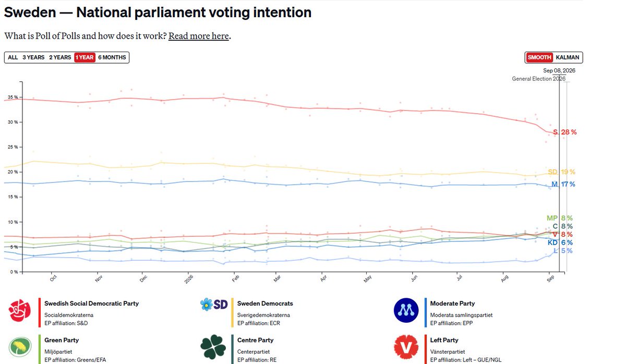This screenshot has height=364, width=626.
Task: Switch to KALMAN averaging mode
Action: point(567,57)
